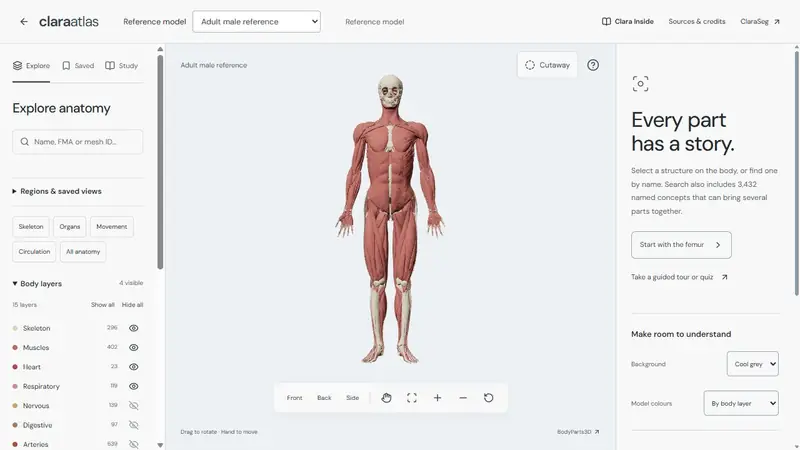The width and height of the screenshot is (800, 450).
Task: Select the Arteries layer row label
Action: click(x=35, y=444)
